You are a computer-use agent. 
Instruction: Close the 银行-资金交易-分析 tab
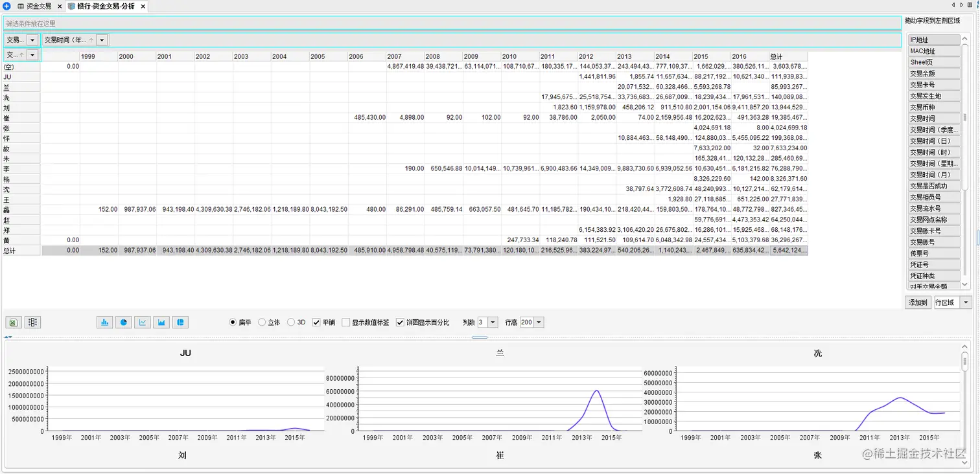coord(142,6)
